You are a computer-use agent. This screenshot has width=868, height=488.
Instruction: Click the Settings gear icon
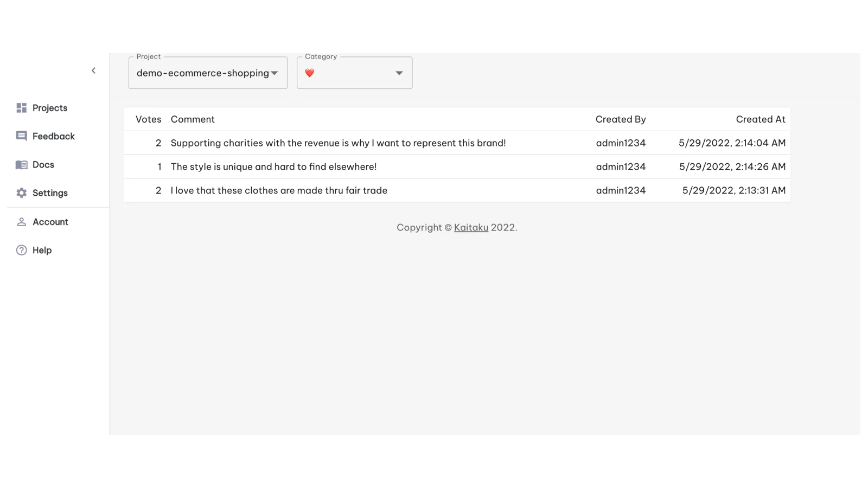21,193
